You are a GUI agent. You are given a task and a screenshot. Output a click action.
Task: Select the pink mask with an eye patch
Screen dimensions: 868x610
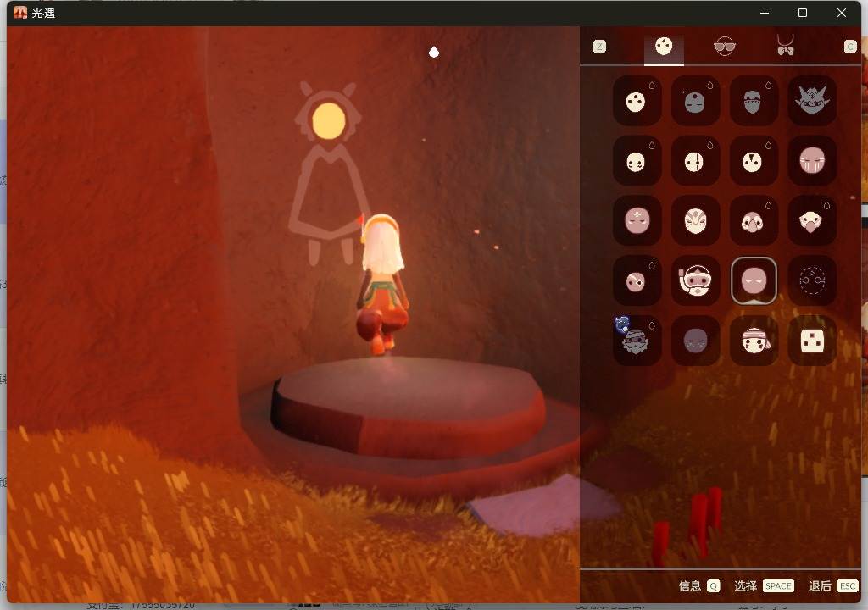coord(637,280)
